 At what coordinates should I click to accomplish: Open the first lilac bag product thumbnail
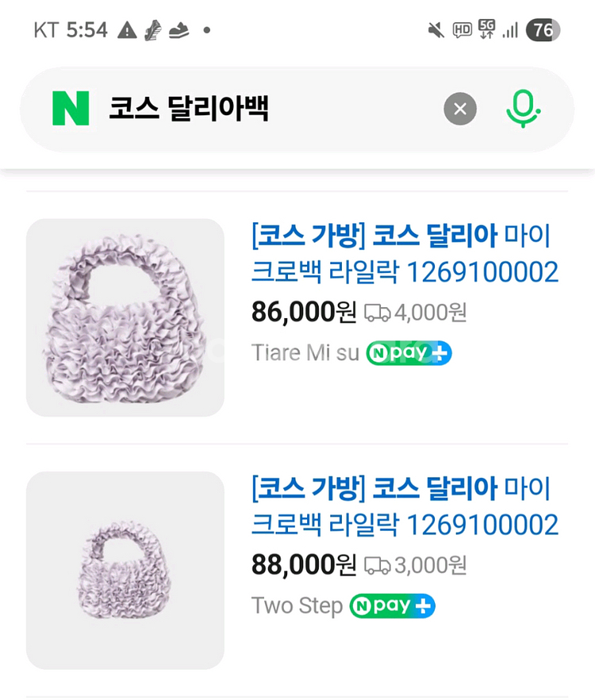[125, 317]
